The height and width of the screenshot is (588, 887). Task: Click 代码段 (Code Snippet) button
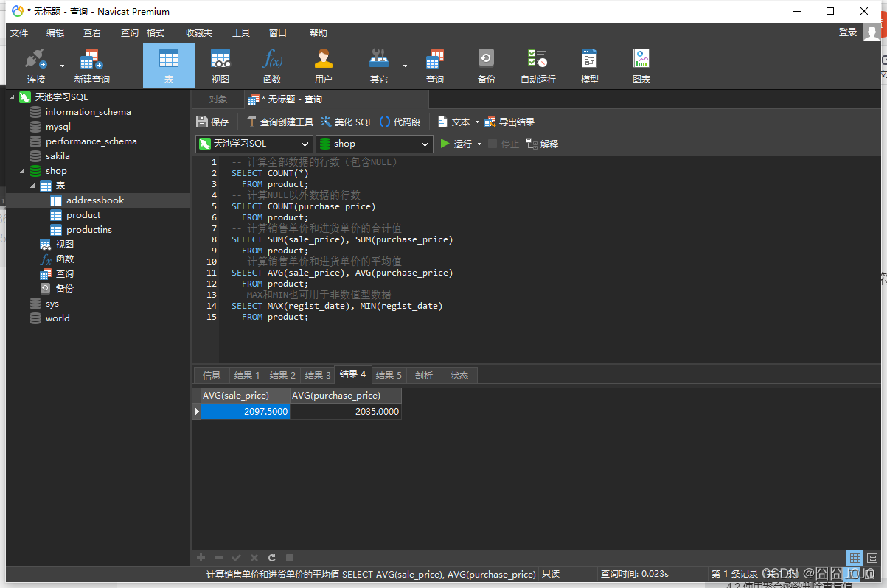[x=400, y=122]
